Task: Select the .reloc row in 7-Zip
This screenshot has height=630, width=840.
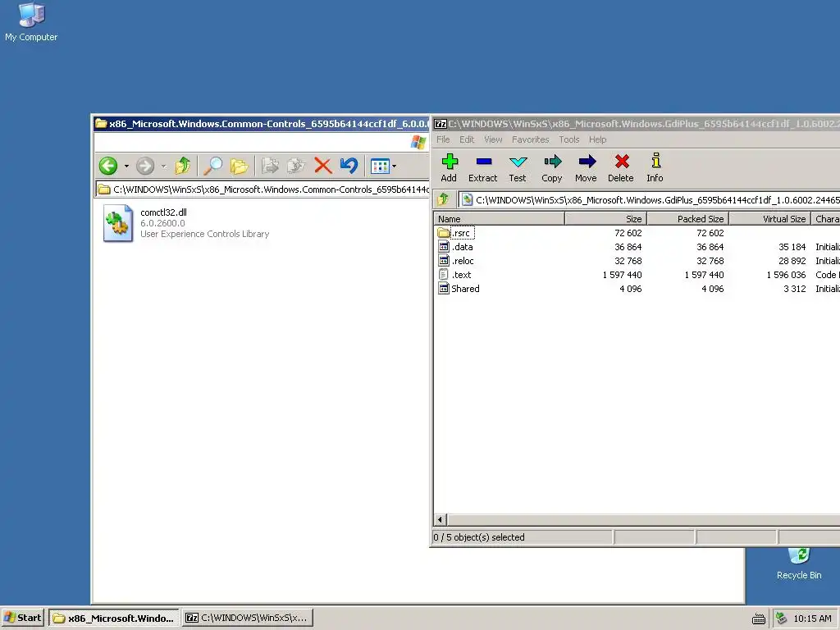Action: (637, 261)
